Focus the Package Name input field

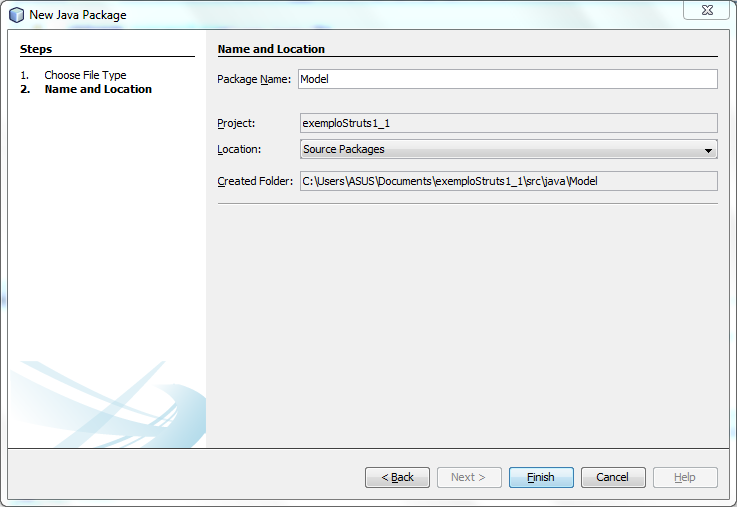(508, 79)
